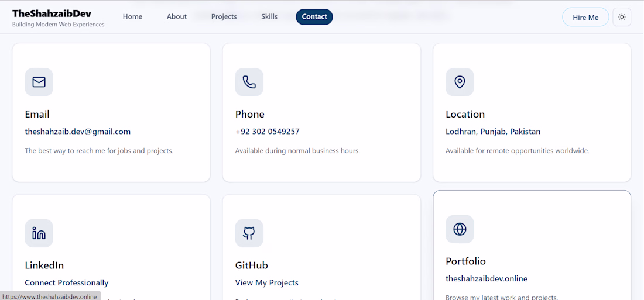Click View My Projects on GitHub card

pos(267,283)
